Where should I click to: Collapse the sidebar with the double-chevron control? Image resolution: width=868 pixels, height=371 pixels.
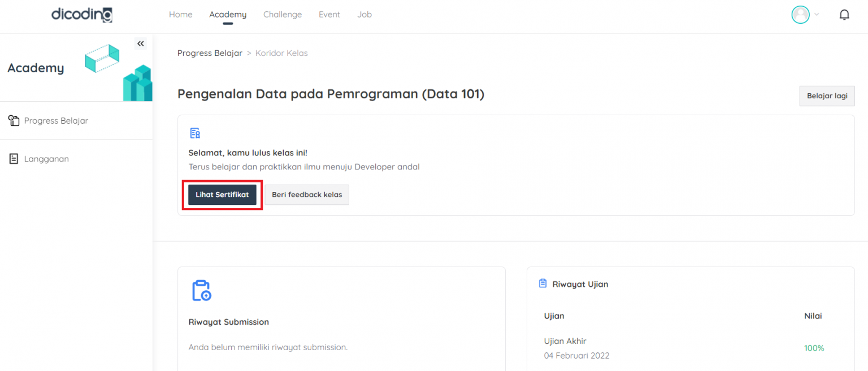(x=140, y=43)
